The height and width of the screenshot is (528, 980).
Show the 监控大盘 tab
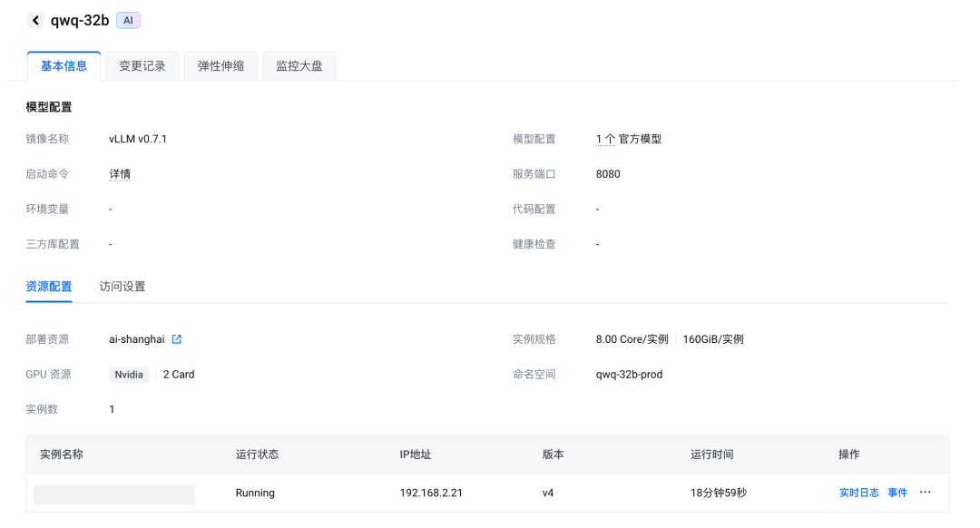point(299,66)
